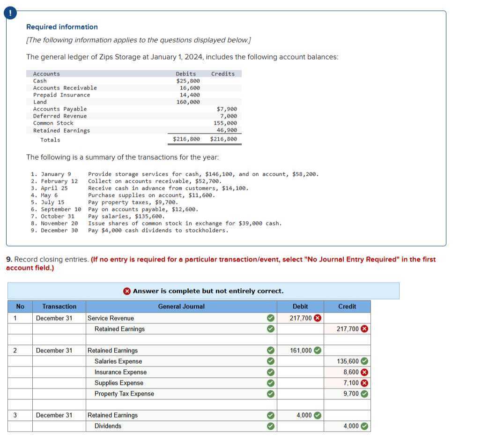
Task: Click green check on entry 2 Retained Earnings row
Action: tap(271, 350)
